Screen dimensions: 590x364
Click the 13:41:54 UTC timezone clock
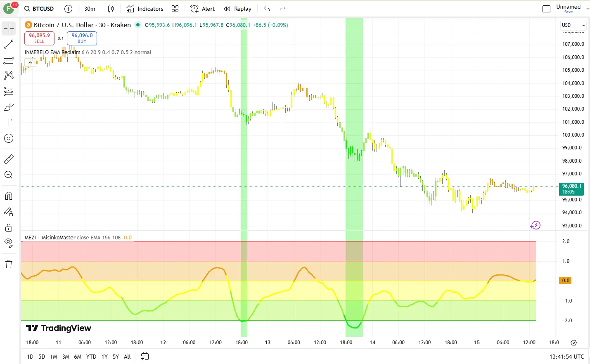pos(566,357)
